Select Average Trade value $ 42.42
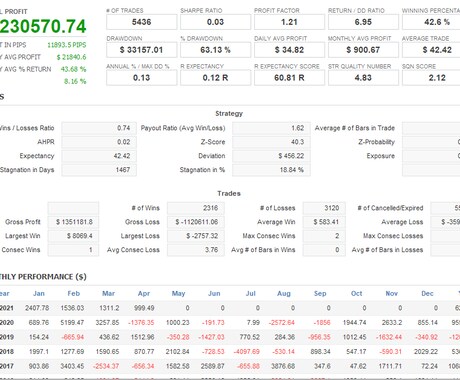This screenshot has height=380, width=460. point(437,50)
